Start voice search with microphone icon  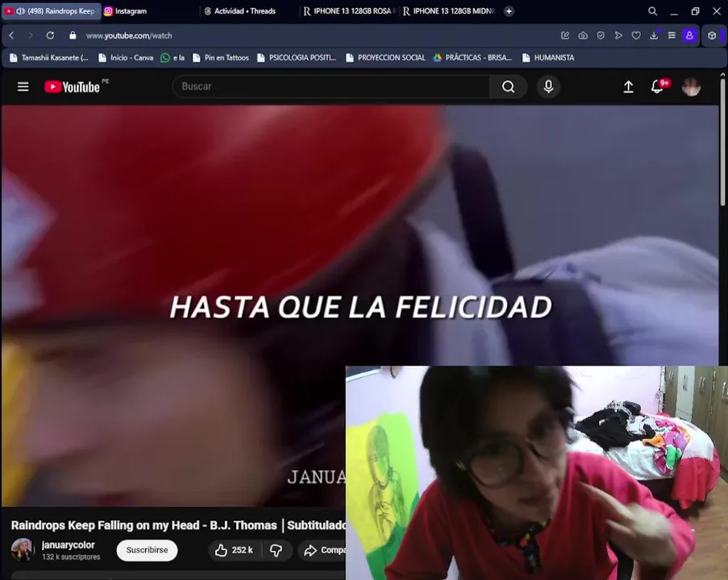(548, 87)
